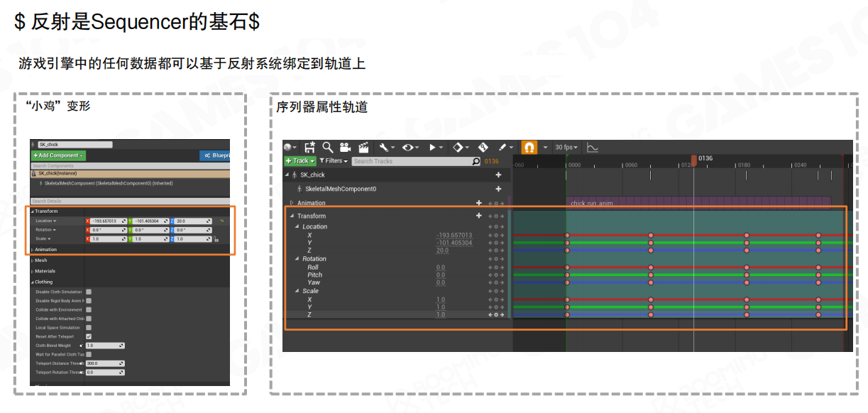The image size is (868, 413).
Task: Click the clapperboard Render Movie icon
Action: 363,148
